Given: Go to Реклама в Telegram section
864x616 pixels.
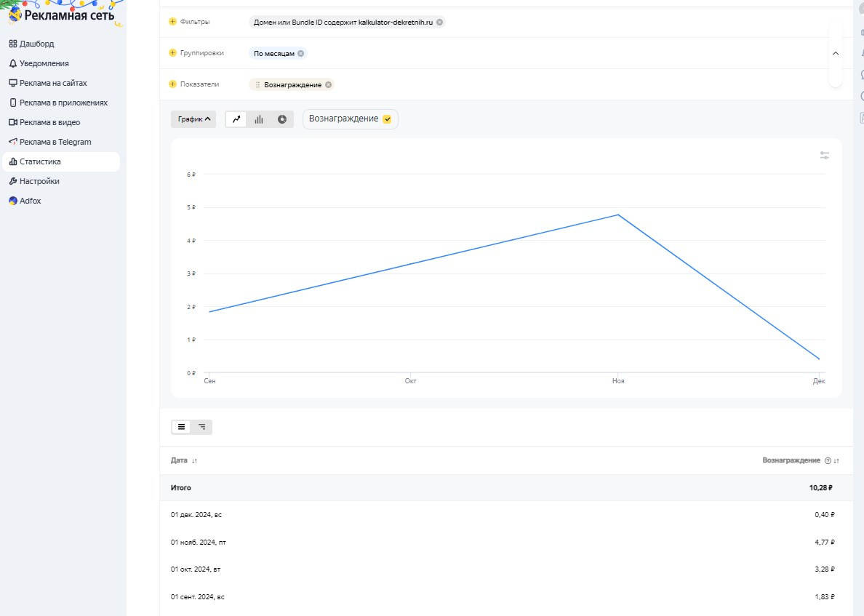Looking at the screenshot, I should pos(55,142).
